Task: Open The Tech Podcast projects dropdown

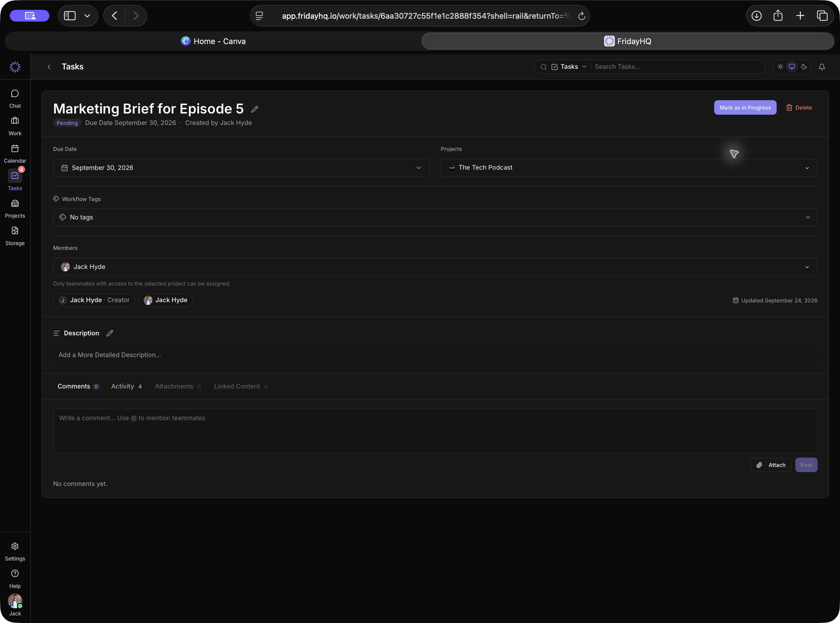Action: [x=629, y=168]
